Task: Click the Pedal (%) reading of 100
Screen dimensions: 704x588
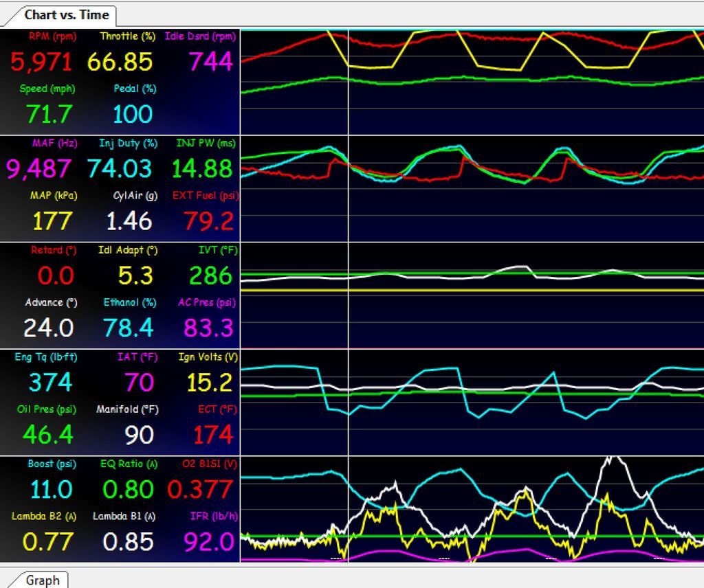Action: pos(131,114)
